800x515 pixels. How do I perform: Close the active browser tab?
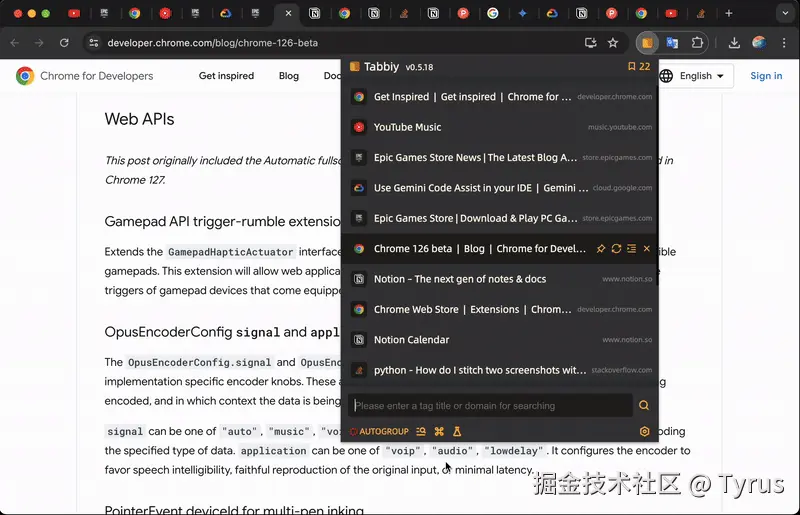[x=288, y=13]
